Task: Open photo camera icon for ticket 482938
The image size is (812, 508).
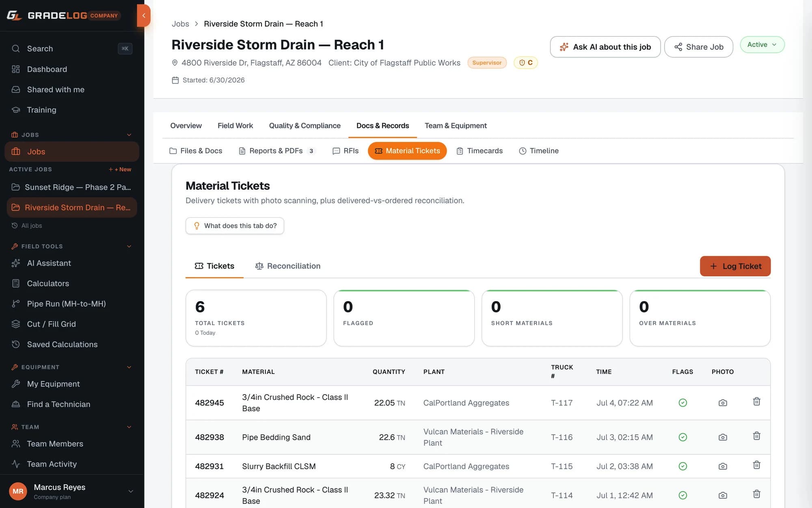Action: click(x=723, y=437)
